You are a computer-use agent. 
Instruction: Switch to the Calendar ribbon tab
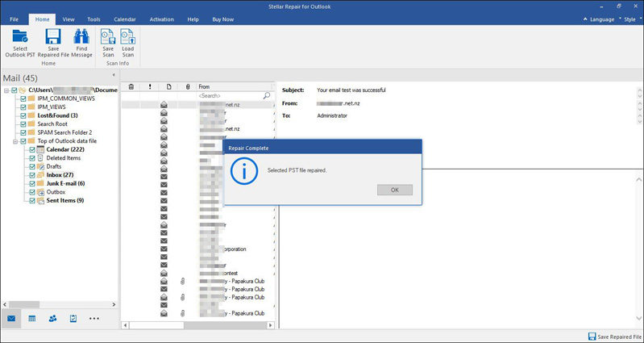pyautogui.click(x=125, y=19)
